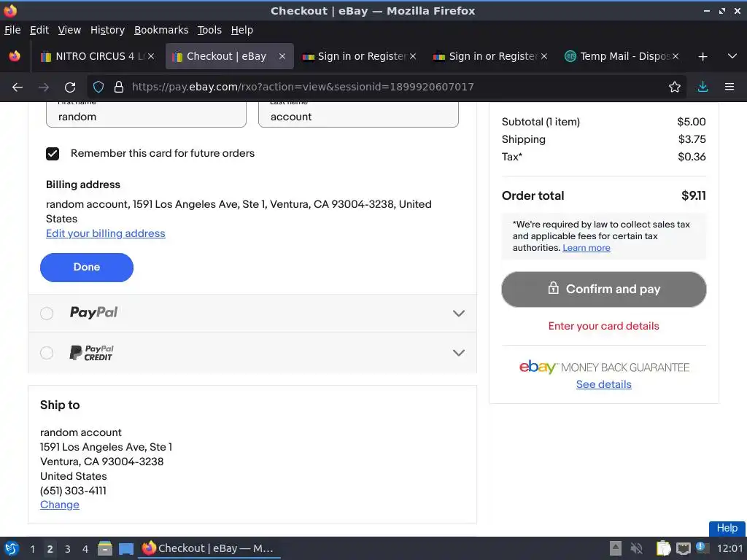This screenshot has width=747, height=560.
Task: Click the First name field containing random
Action: tap(146, 114)
